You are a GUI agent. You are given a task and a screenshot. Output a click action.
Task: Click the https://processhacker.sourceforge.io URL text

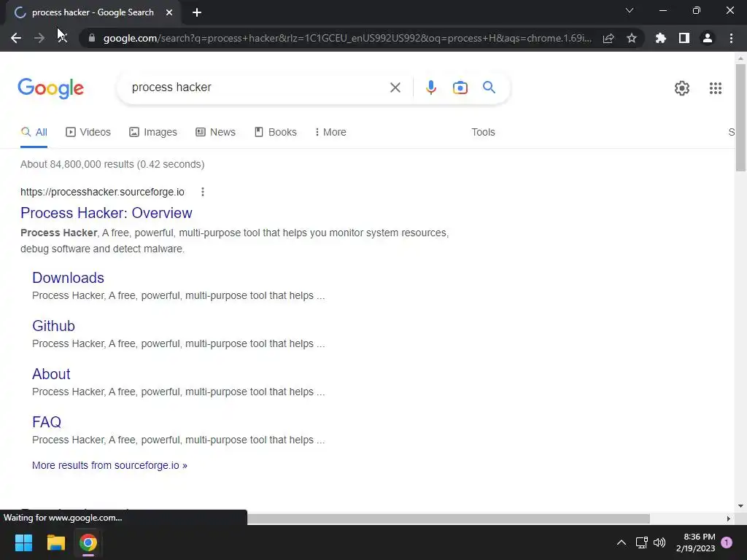click(x=102, y=192)
